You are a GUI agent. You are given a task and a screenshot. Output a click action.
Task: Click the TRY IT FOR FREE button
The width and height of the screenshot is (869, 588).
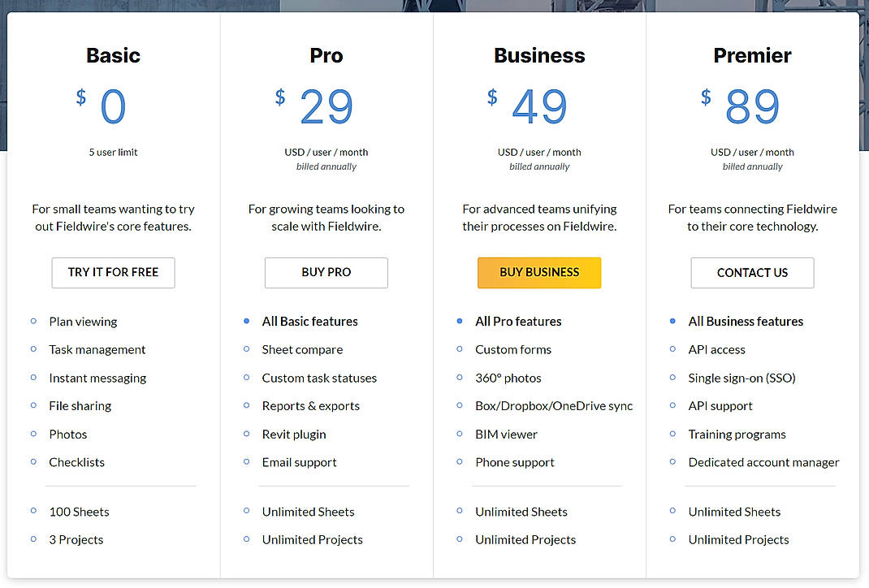(x=113, y=273)
